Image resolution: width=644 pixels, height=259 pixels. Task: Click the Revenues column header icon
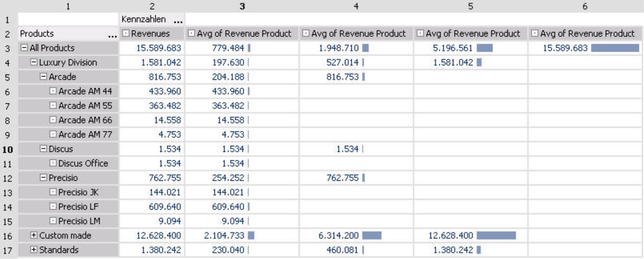[125, 33]
